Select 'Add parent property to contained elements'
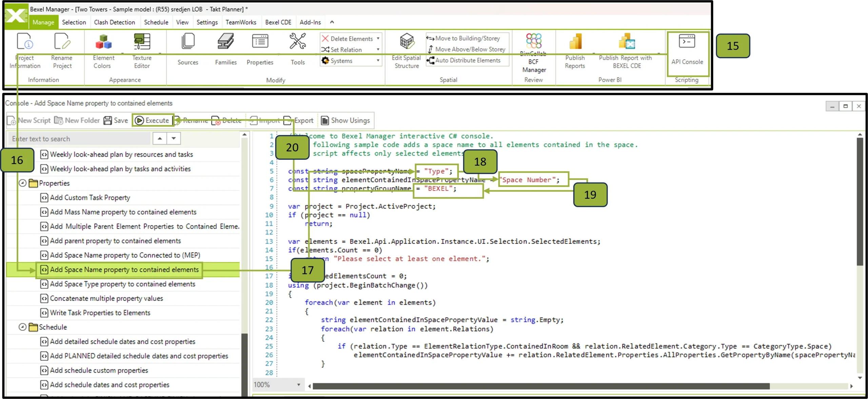Image resolution: width=868 pixels, height=399 pixels. point(115,241)
